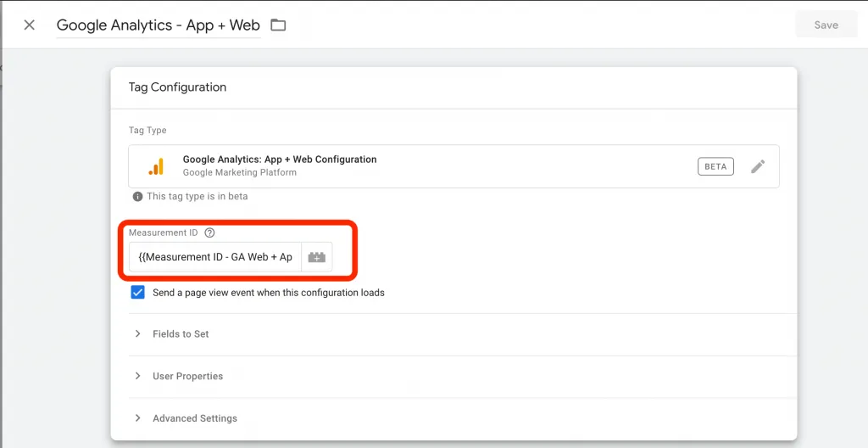This screenshot has height=448, width=868.
Task: Click the Send a page view event label
Action: (269, 293)
